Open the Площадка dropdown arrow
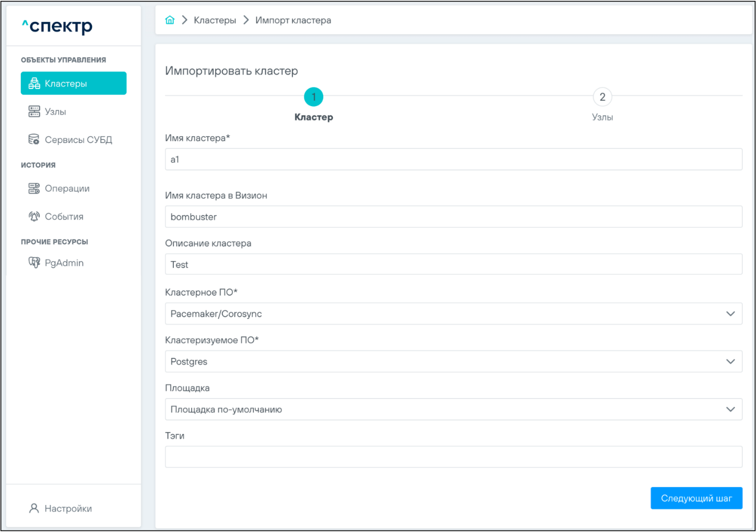This screenshot has width=756, height=532. [730, 410]
